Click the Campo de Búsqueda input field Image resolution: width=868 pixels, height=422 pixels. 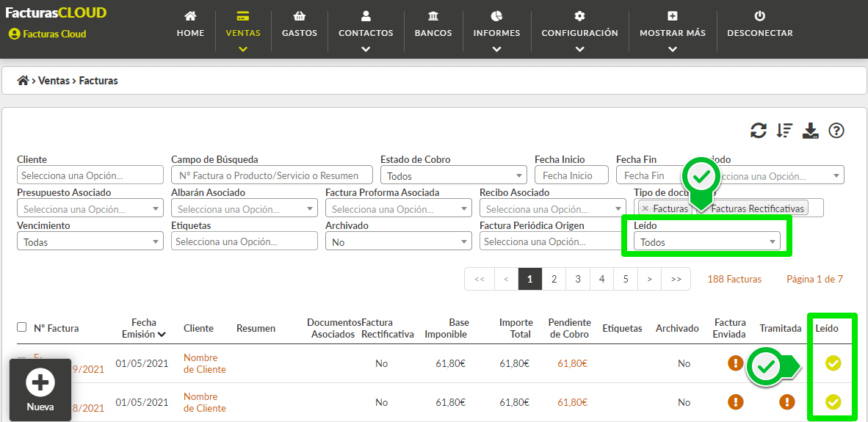(x=272, y=175)
